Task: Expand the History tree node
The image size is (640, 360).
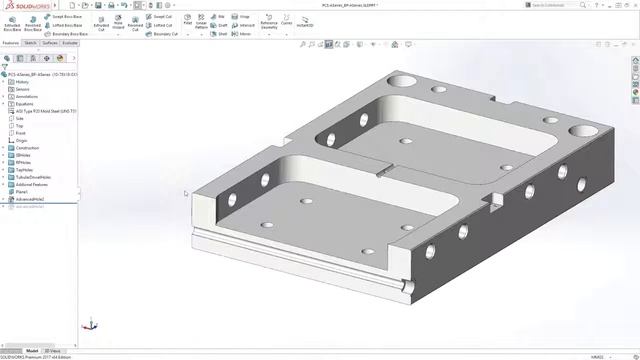Action: point(3,82)
